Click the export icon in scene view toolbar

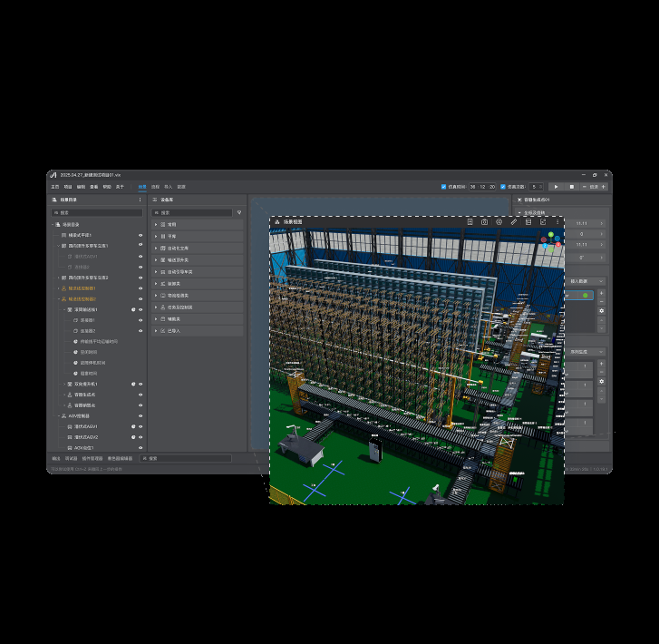pos(543,221)
